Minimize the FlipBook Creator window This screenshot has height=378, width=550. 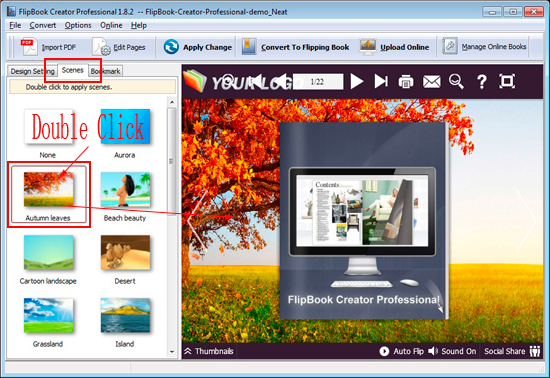492,12
